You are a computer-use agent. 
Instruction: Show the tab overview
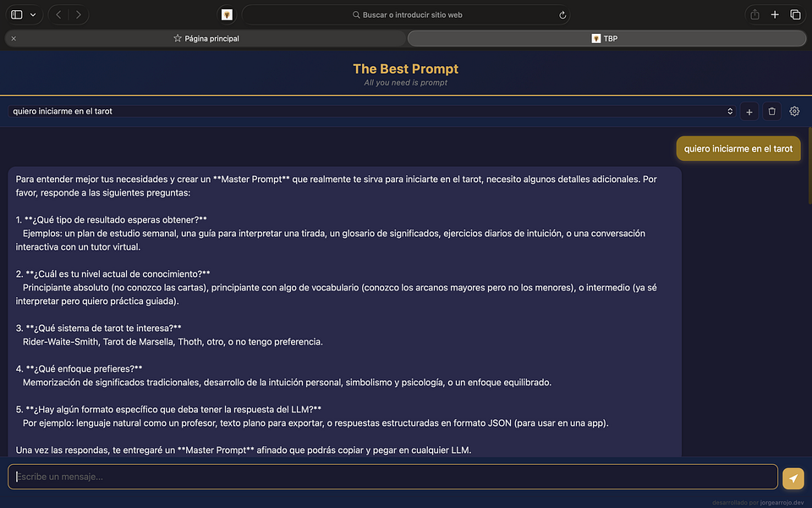[x=795, y=14]
